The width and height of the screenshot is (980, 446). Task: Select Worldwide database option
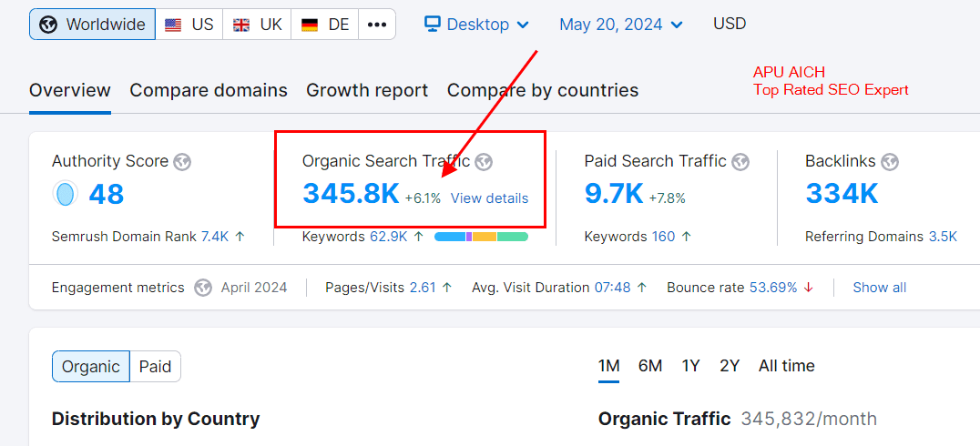click(93, 25)
